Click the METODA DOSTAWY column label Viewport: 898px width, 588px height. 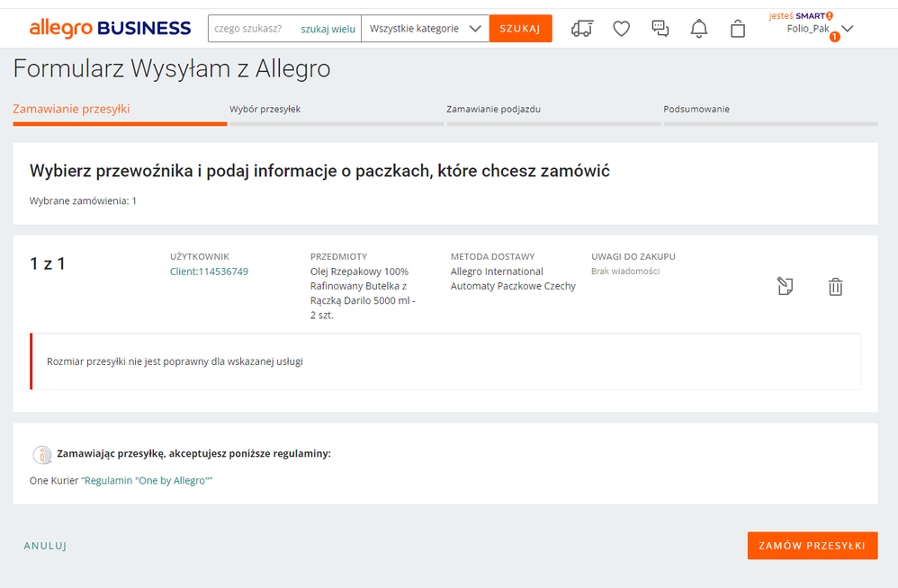tap(492, 257)
